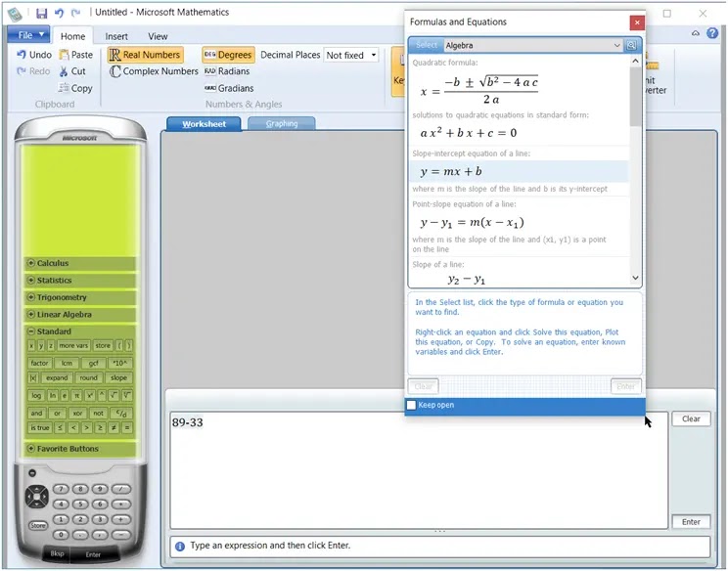The width and height of the screenshot is (728, 571).
Task: Tick the Keep open checkbox
Action: tap(411, 405)
